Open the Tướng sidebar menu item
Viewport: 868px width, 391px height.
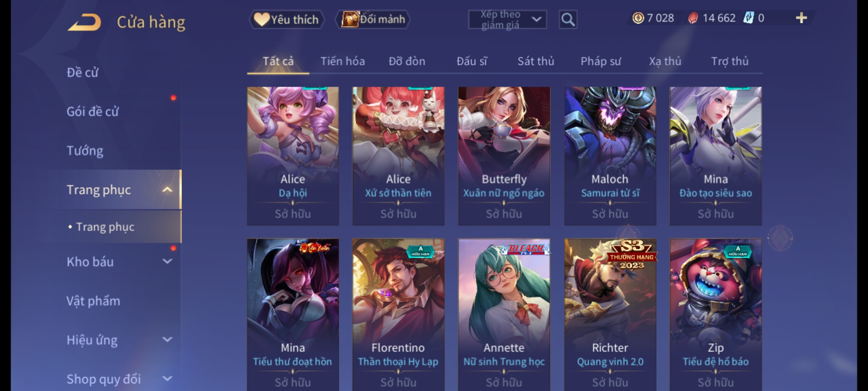click(85, 151)
